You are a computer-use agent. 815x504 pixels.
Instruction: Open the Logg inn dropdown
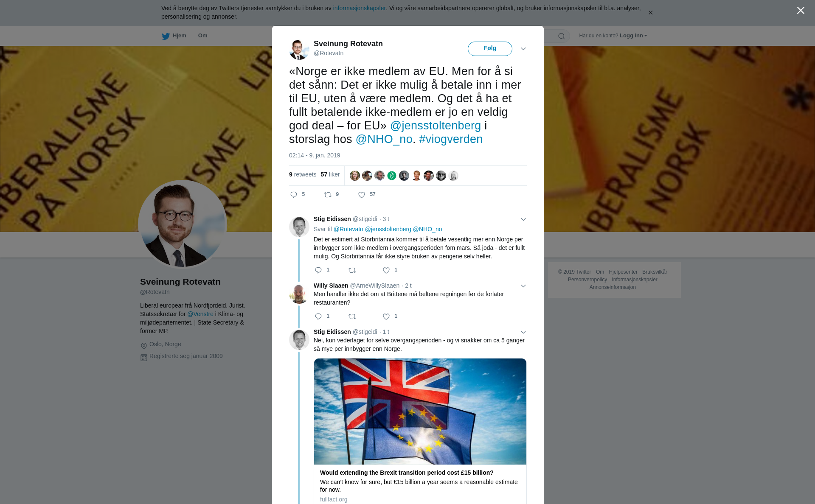tap(633, 36)
